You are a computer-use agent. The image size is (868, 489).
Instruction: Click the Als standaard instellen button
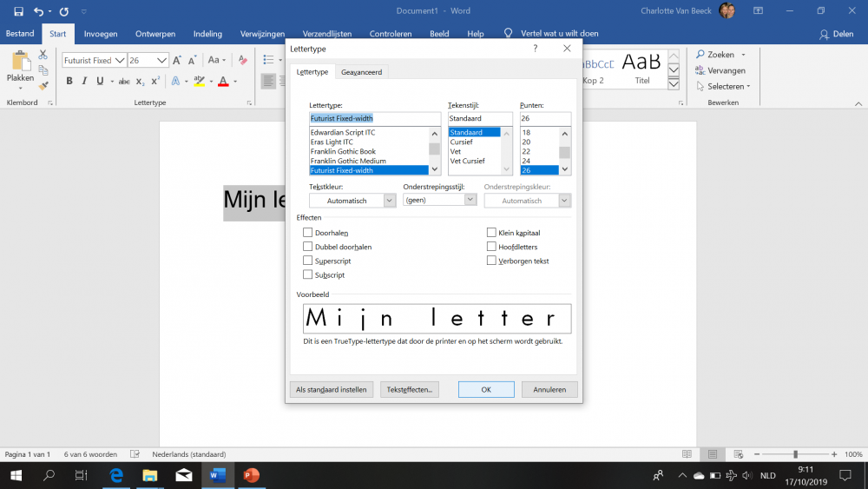coord(331,390)
